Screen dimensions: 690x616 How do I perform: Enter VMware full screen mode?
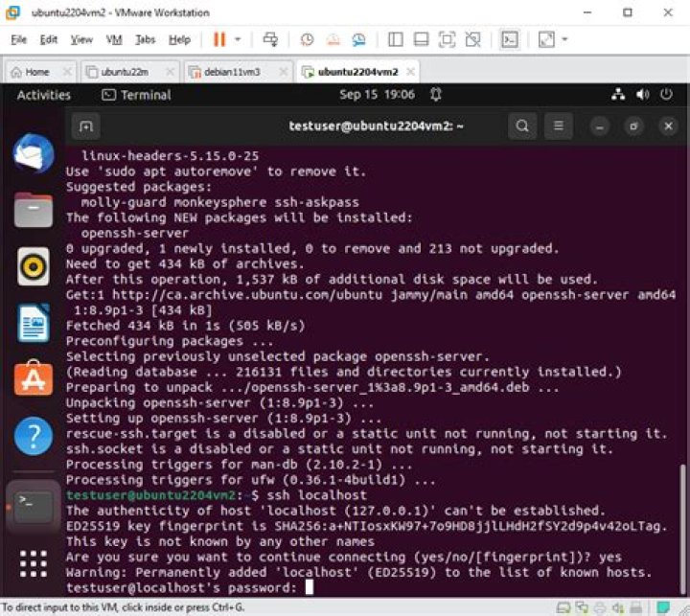[x=447, y=39]
